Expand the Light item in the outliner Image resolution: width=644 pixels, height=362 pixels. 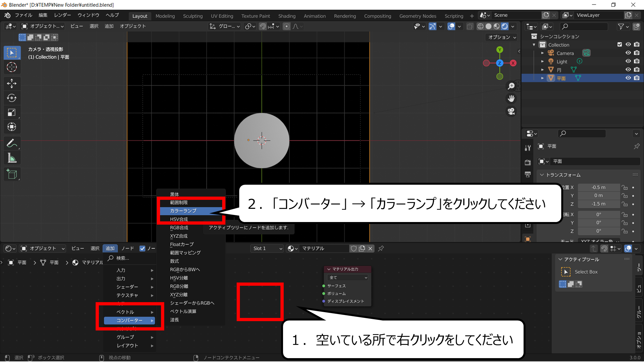542,61
